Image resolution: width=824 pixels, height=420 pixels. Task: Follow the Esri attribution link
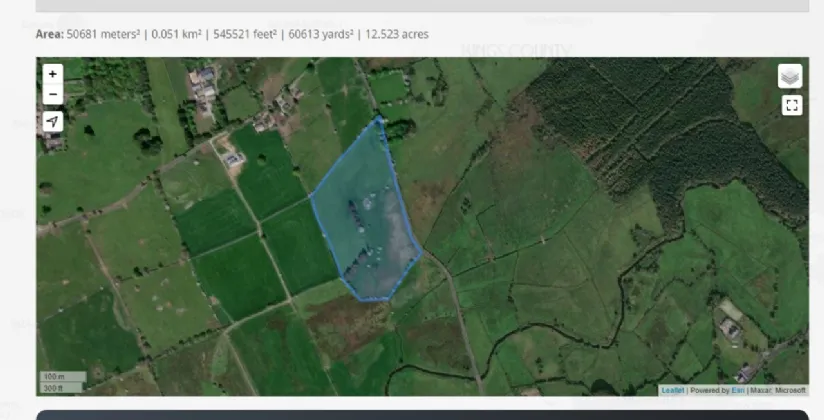point(737,390)
